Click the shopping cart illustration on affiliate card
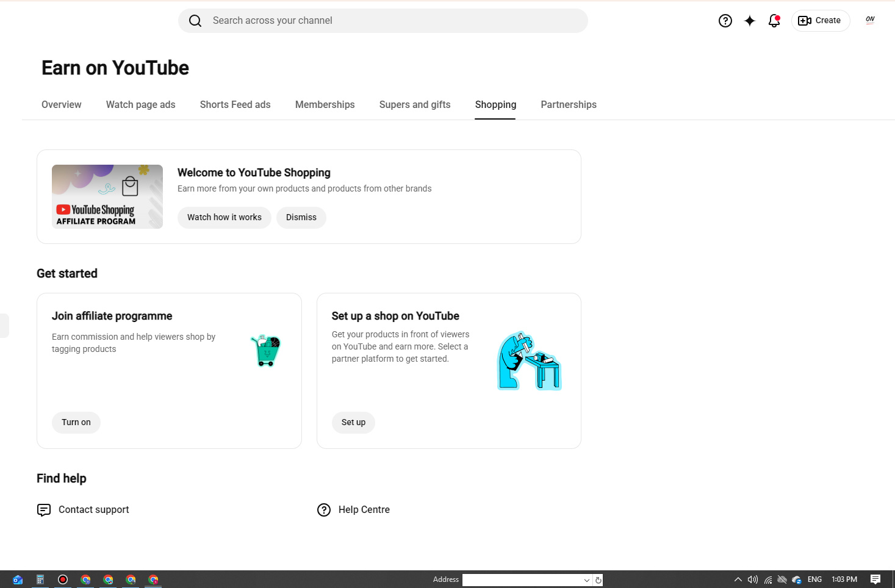This screenshot has width=895, height=588. 265,350
